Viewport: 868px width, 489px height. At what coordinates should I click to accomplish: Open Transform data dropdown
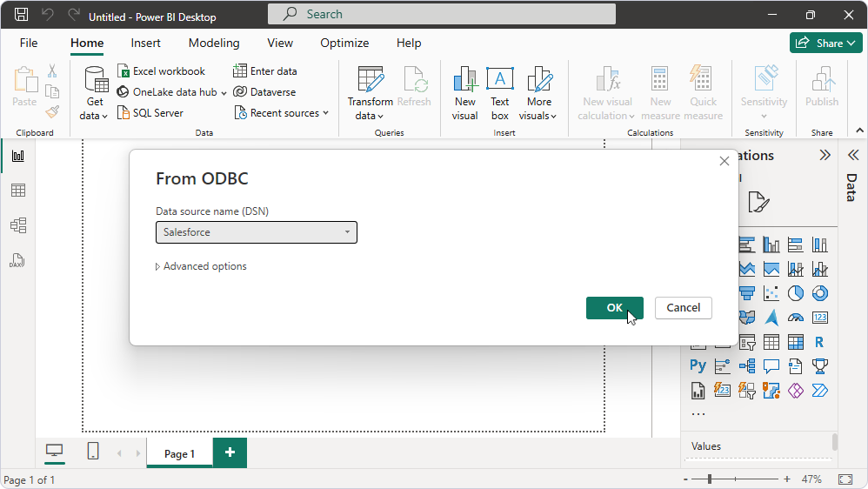370,93
